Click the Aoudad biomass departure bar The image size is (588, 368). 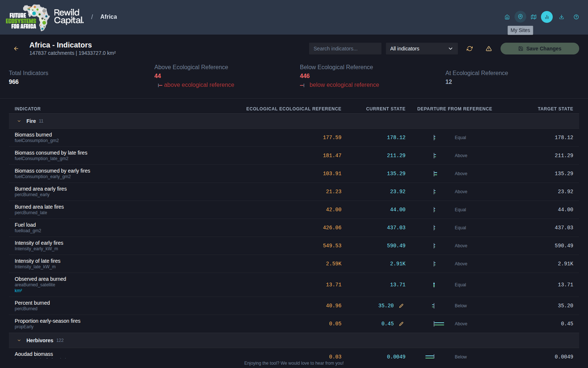pos(430,357)
